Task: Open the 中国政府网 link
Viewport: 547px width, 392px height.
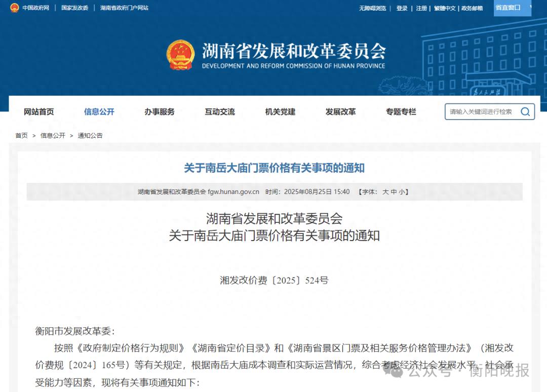Action: point(35,8)
